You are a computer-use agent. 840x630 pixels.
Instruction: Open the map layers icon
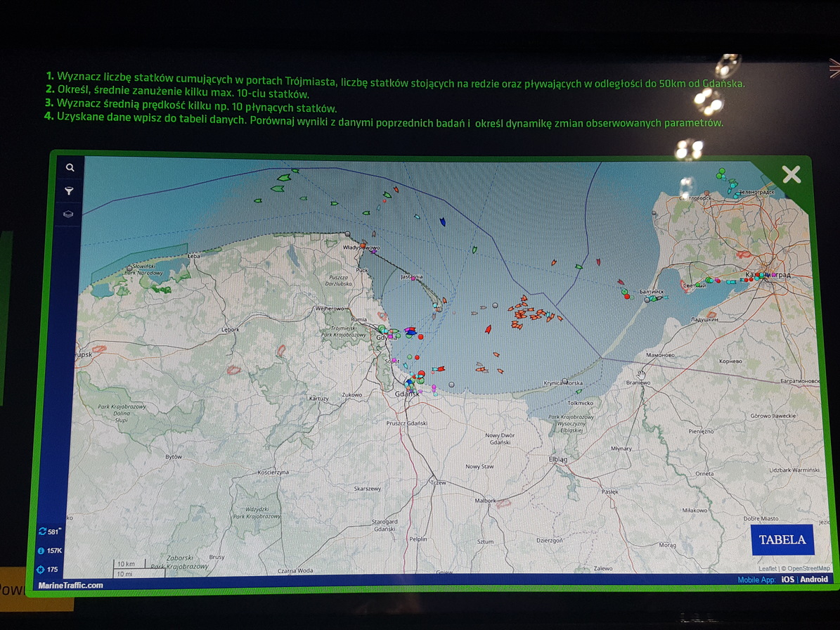coord(69,214)
